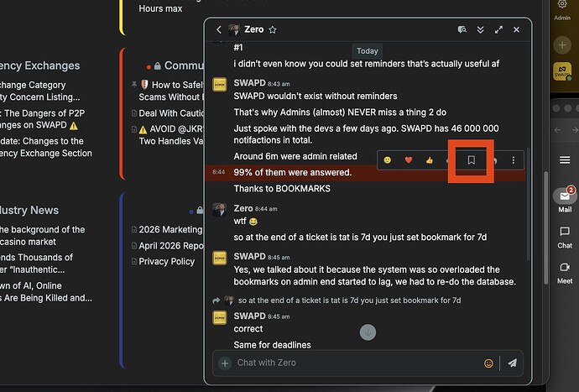React with the red heart on hovered message
The height and width of the screenshot is (392, 579).
409,160
